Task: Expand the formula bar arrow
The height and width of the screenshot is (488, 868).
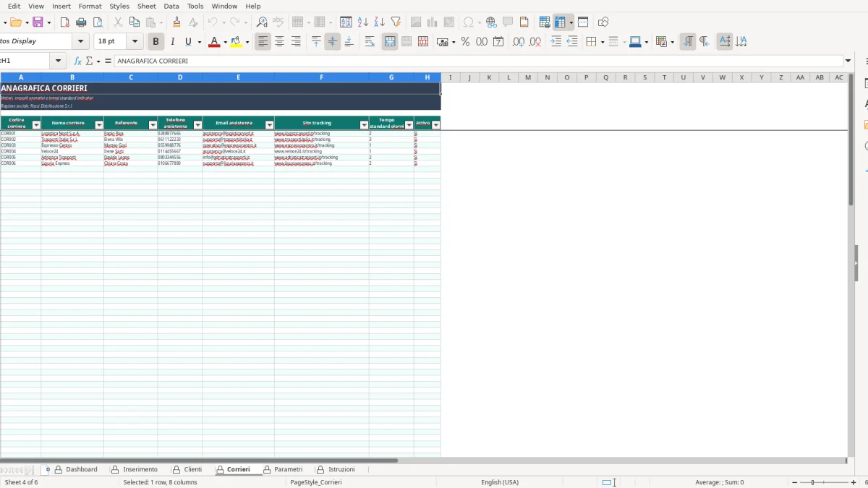Action: [x=848, y=61]
